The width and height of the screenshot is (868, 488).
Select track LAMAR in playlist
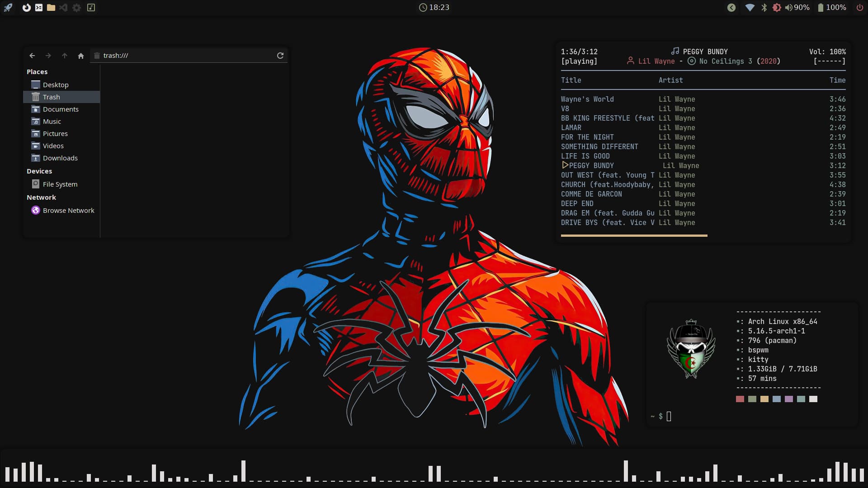click(x=703, y=128)
